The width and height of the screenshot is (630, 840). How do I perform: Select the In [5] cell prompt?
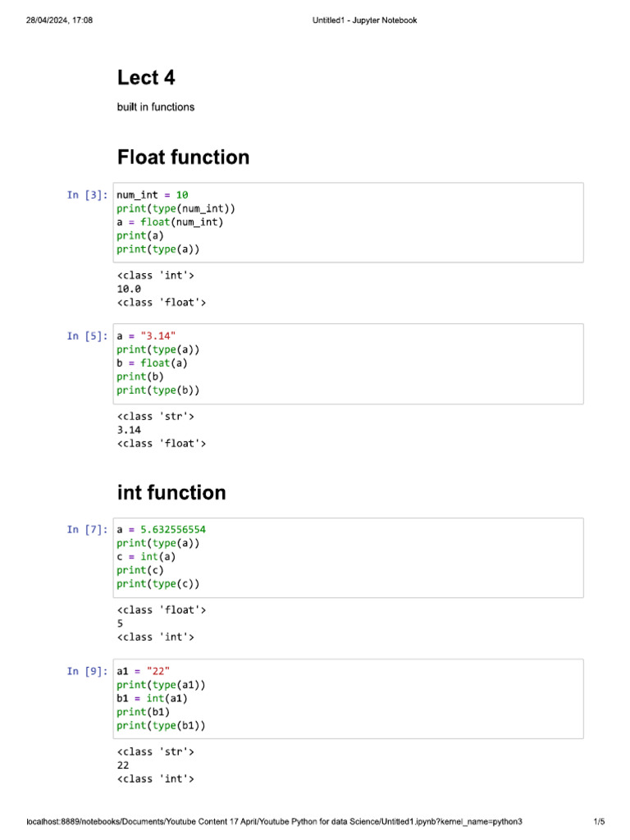click(x=87, y=336)
